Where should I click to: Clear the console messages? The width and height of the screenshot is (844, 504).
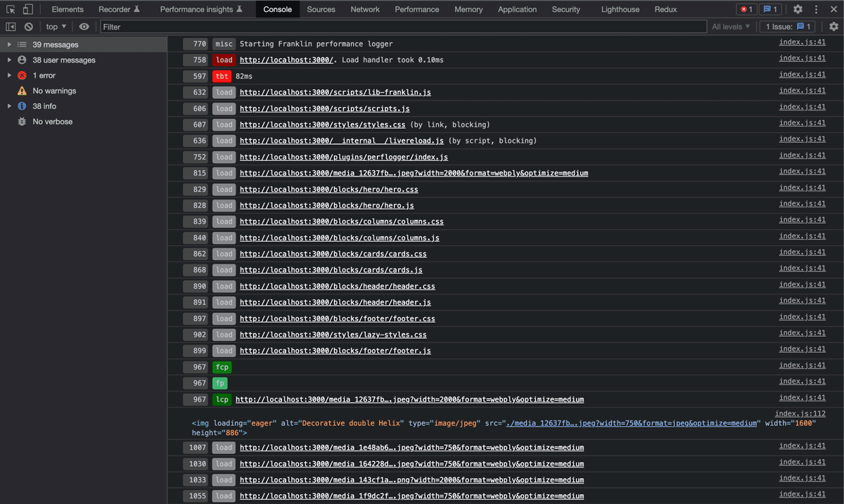click(x=28, y=26)
